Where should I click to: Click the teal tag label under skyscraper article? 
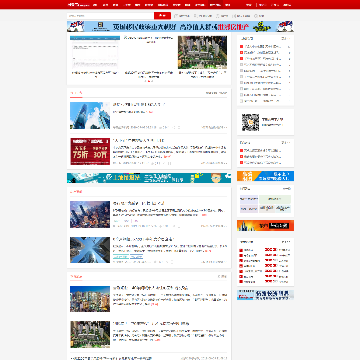[121, 256]
